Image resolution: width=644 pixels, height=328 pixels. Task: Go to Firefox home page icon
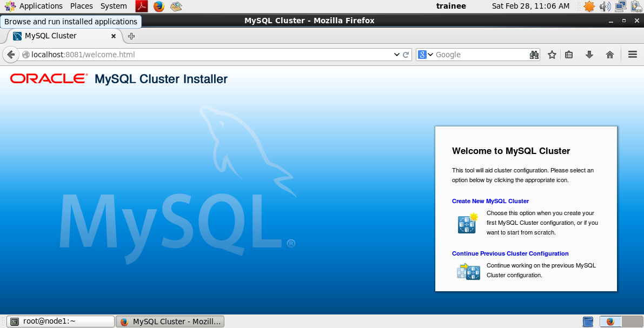[610, 55]
